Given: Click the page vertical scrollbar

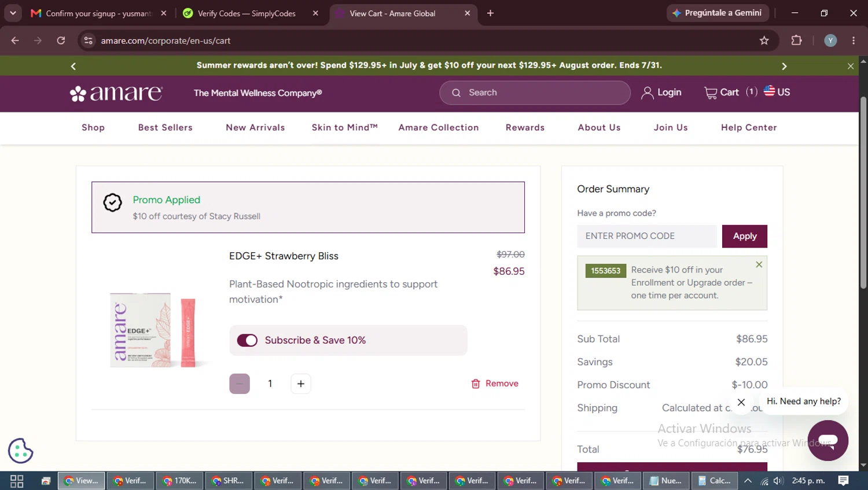Looking at the screenshot, I should [x=863, y=192].
